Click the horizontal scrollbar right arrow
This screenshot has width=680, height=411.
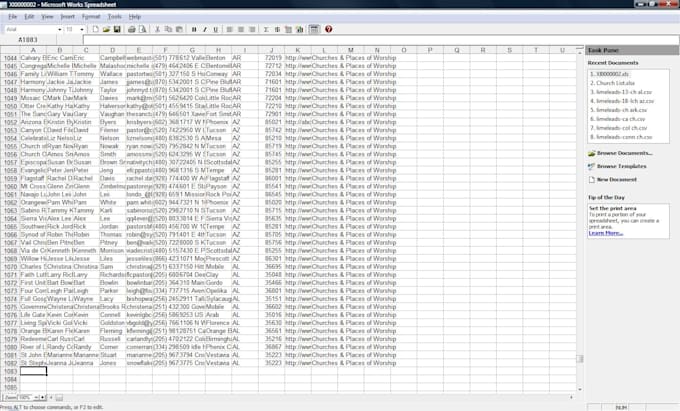[571, 398]
